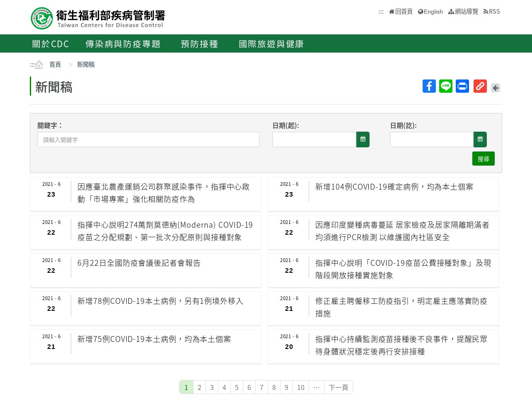Click the grey back arrow icon
The width and height of the screenshot is (532, 404).
pyautogui.click(x=496, y=88)
